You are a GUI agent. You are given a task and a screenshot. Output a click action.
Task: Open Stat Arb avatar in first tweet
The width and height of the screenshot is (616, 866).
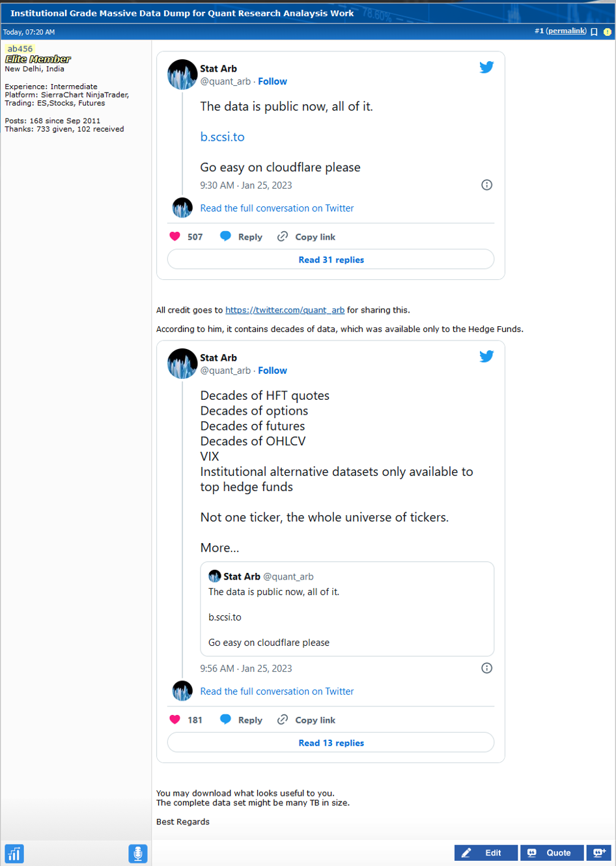[182, 74]
